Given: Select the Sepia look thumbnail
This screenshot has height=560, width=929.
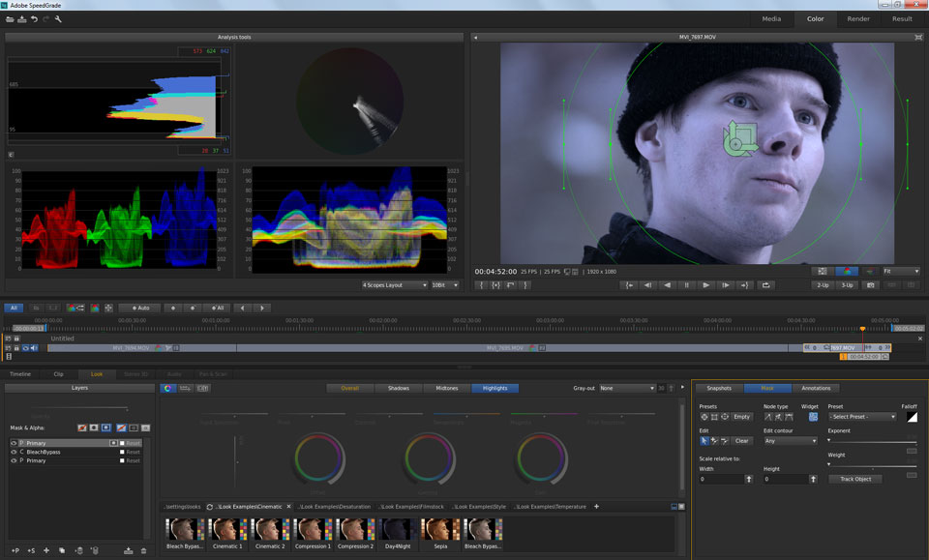Looking at the screenshot, I should pyautogui.click(x=441, y=532).
